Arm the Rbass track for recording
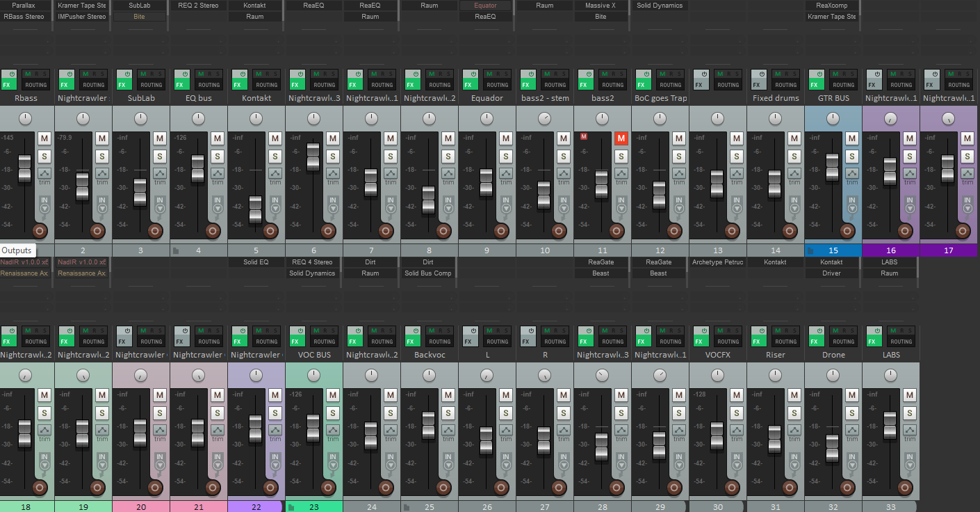This screenshot has width=980, height=512. [x=40, y=230]
